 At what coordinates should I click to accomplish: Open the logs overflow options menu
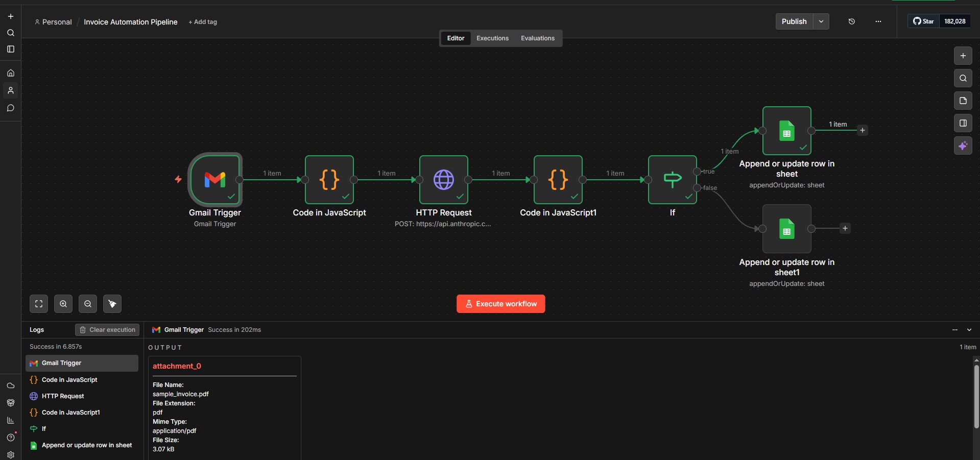point(954,330)
